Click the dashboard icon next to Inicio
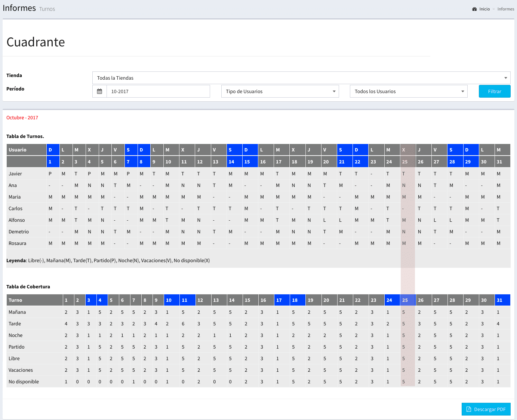 [x=474, y=9]
